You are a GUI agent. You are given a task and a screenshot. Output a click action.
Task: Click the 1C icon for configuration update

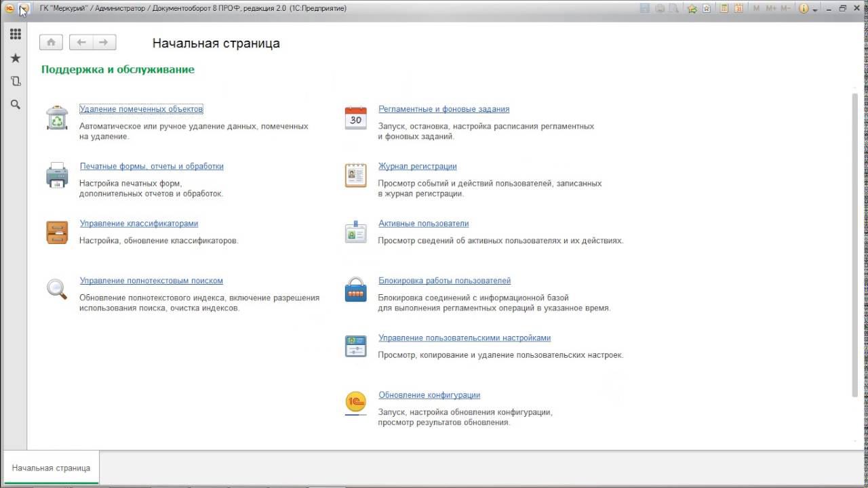(x=355, y=404)
